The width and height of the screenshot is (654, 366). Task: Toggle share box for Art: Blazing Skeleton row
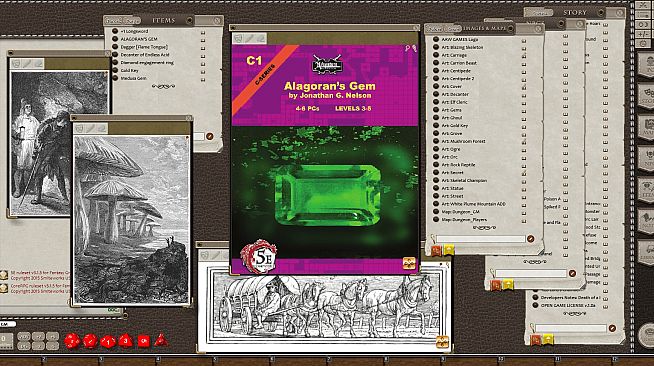tap(524, 48)
